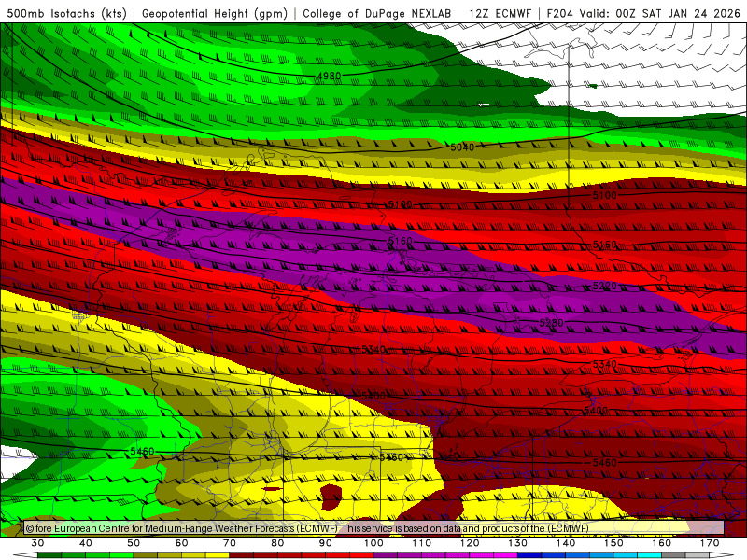747x560 pixels.
Task: Click the 160 value on the color scale
Action: pyautogui.click(x=662, y=543)
